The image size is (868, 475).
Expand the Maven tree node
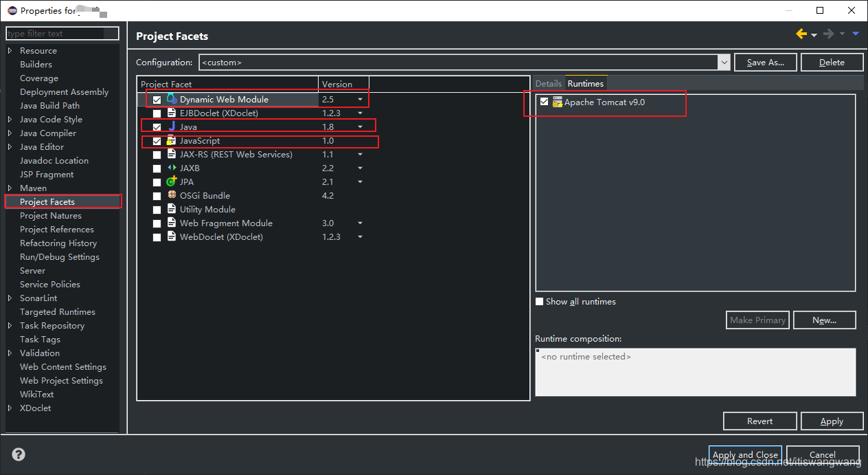(10, 188)
